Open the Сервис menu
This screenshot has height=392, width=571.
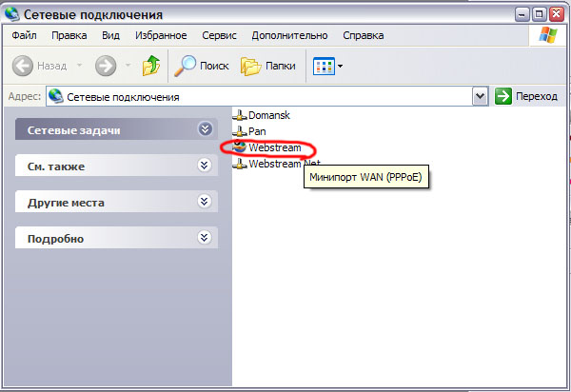click(x=219, y=35)
